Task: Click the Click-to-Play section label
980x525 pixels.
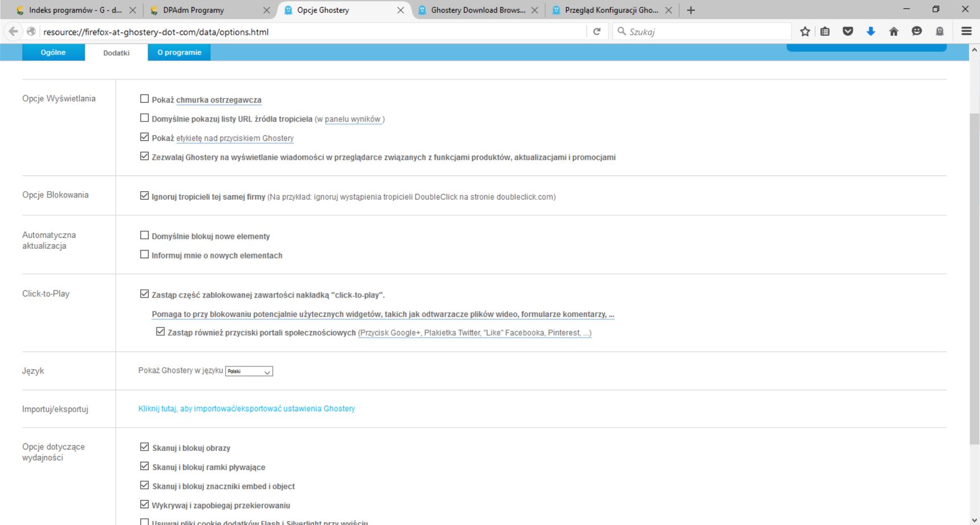Action: pos(46,294)
